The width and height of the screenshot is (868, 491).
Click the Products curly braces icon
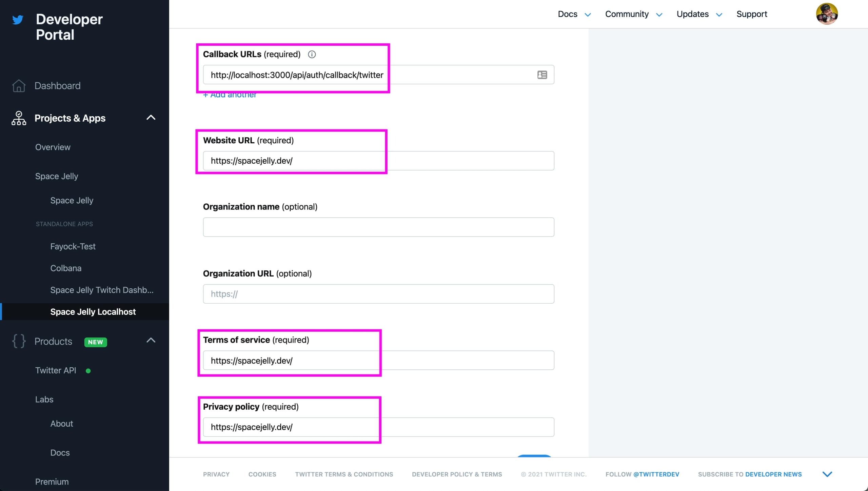point(19,341)
